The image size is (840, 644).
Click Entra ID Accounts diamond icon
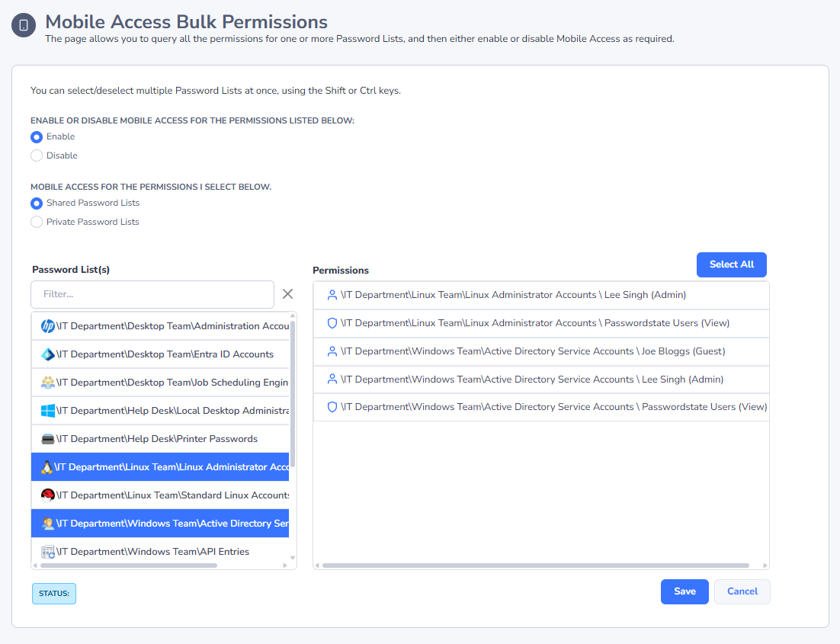point(48,354)
